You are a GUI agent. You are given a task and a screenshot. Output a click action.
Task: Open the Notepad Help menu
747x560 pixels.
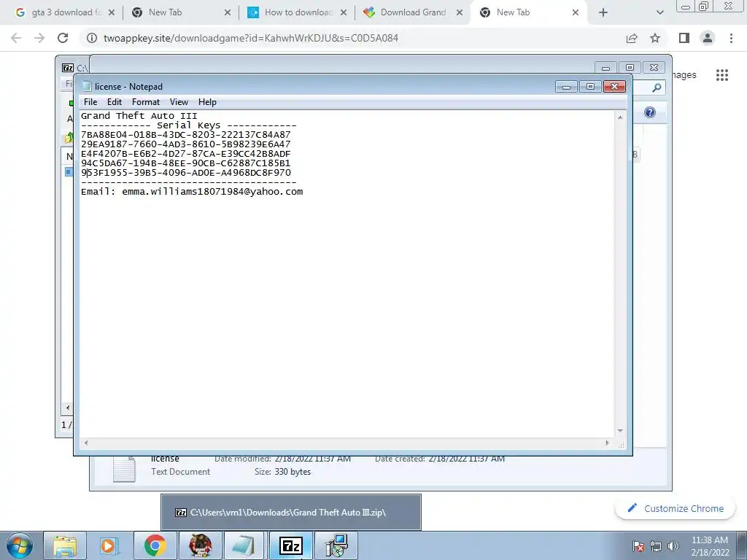pyautogui.click(x=207, y=102)
